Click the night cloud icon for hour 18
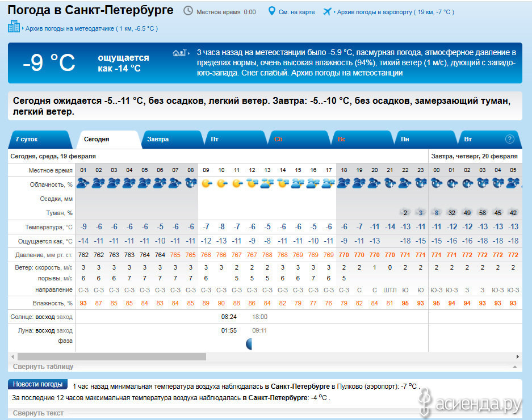The height and width of the screenshot is (420, 532). 344,183
